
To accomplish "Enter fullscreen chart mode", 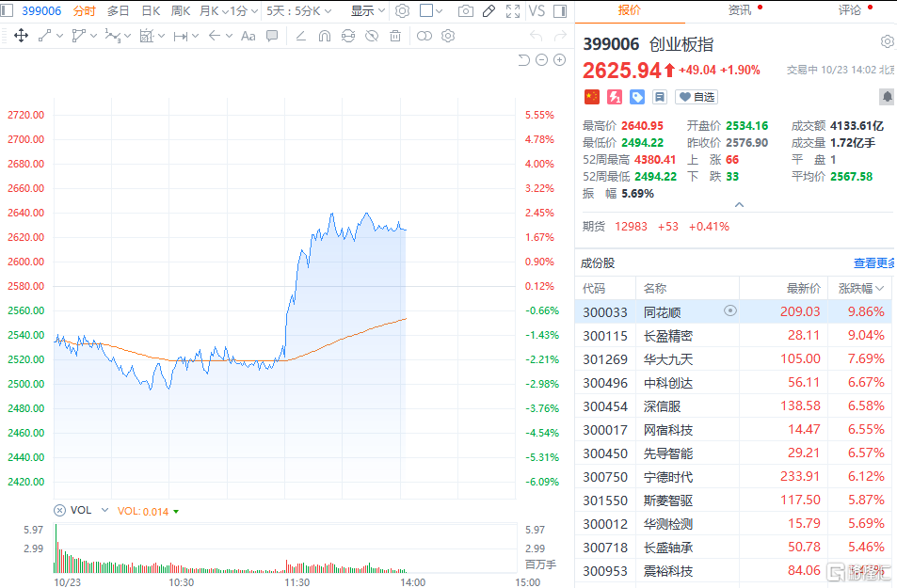I will coord(513,11).
